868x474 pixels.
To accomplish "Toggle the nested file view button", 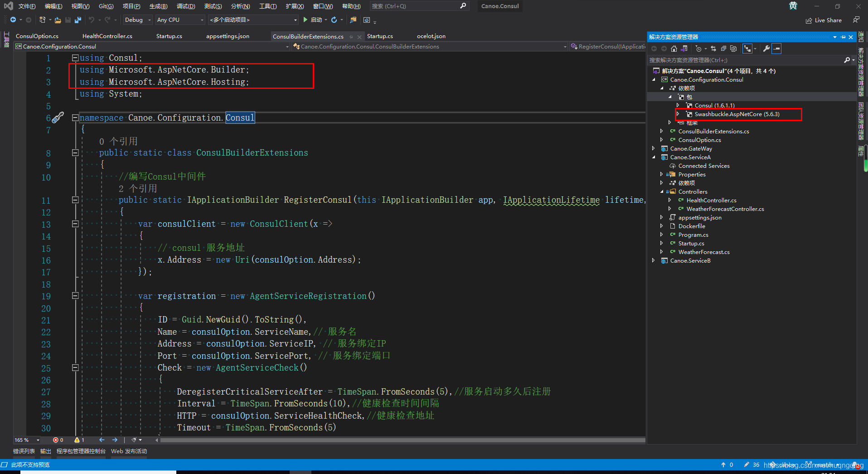I will click(747, 49).
